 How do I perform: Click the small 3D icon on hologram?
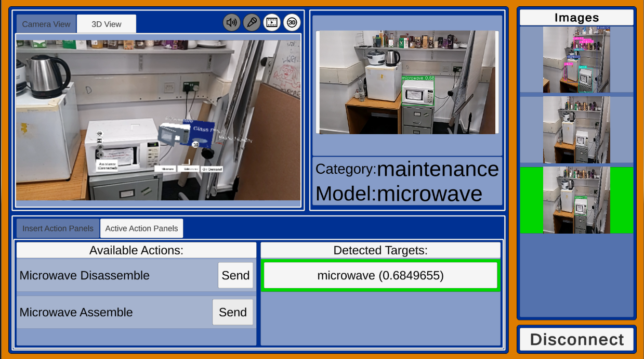click(196, 145)
